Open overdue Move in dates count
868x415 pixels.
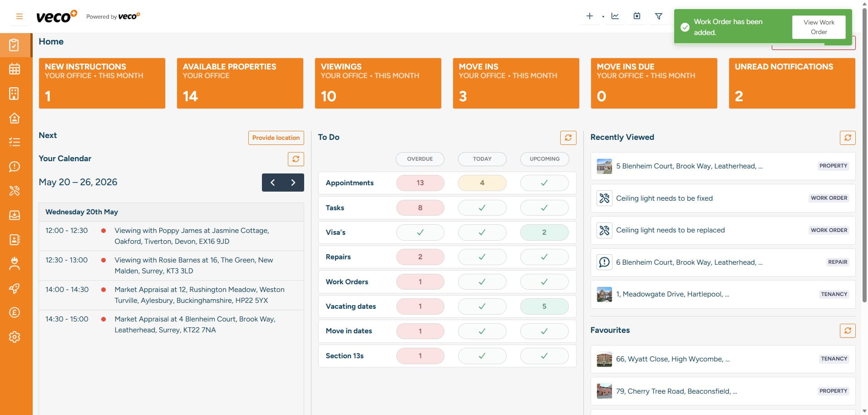tap(420, 331)
